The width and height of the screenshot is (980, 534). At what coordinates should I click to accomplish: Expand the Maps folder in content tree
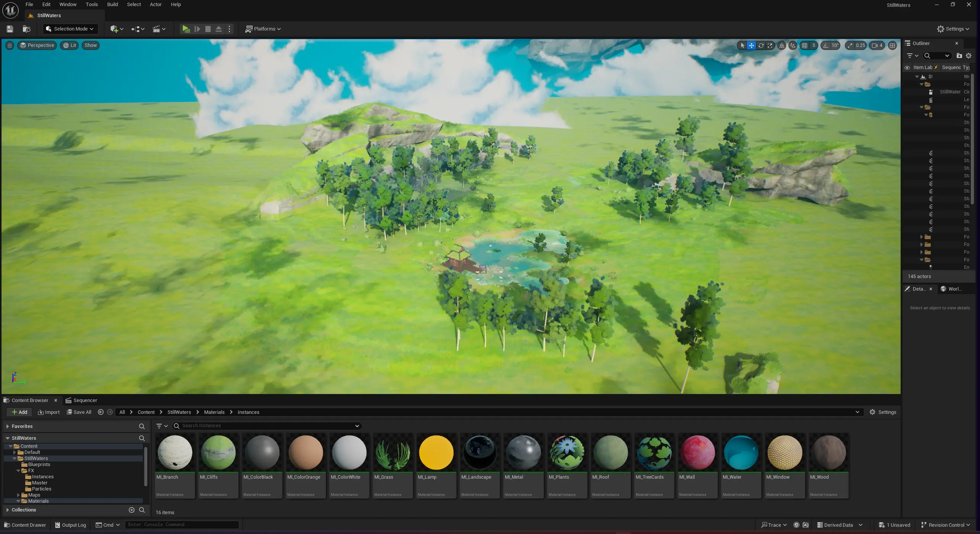click(18, 495)
